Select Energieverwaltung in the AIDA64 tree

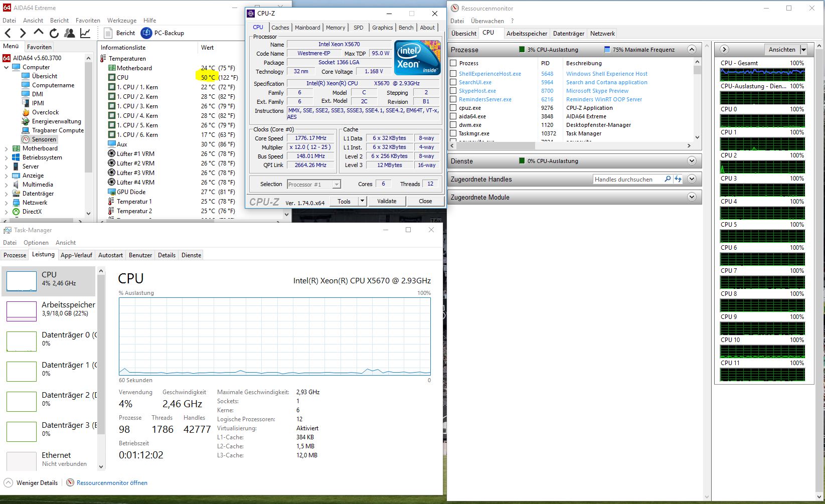tap(56, 121)
